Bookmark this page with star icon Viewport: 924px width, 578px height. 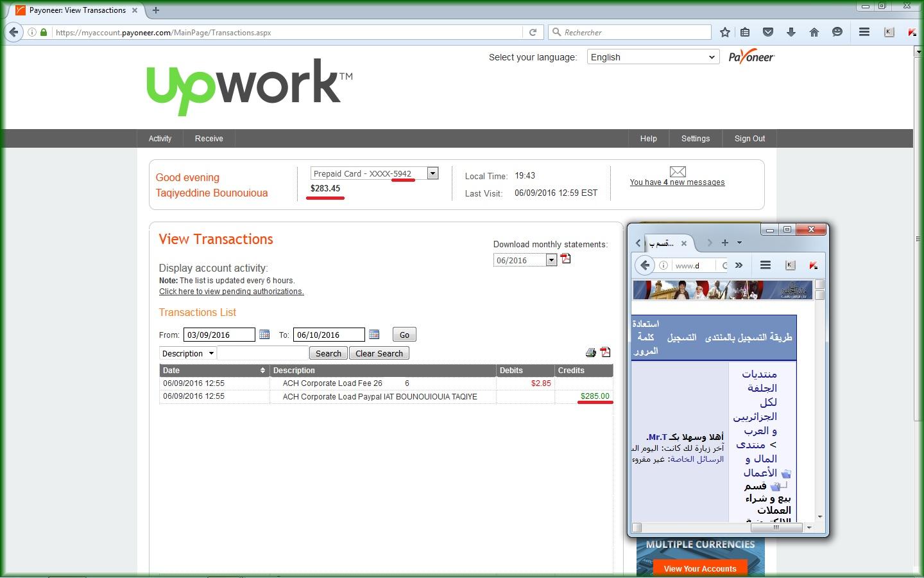(x=725, y=32)
